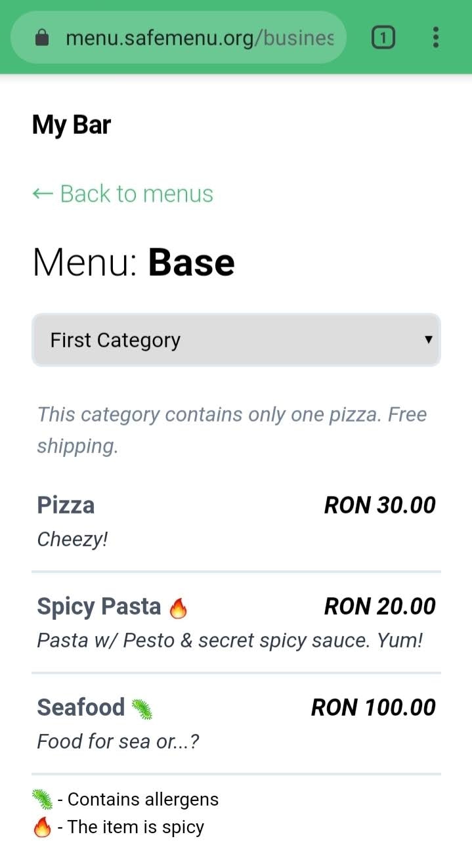Expand the category selector to change categories
472x868 pixels.
click(236, 339)
